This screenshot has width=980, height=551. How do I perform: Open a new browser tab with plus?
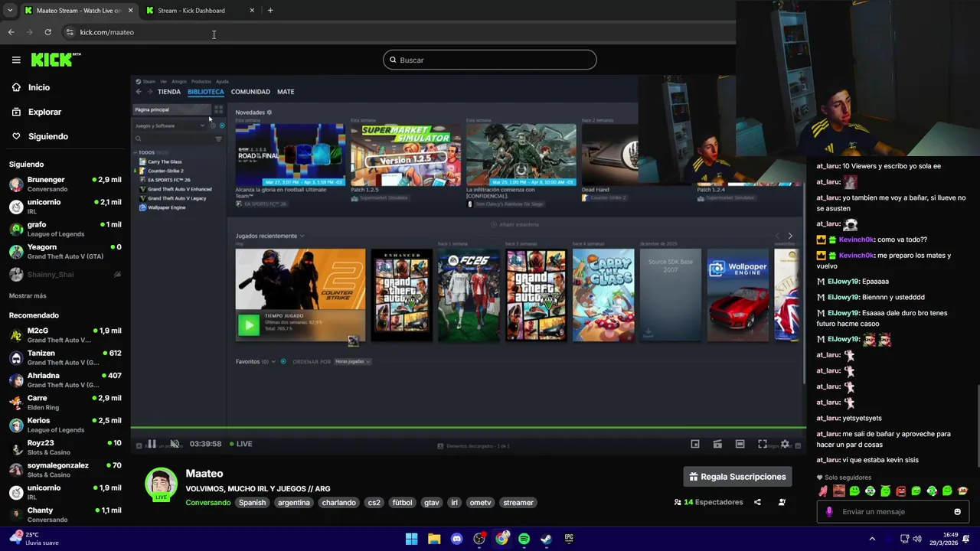270,10
